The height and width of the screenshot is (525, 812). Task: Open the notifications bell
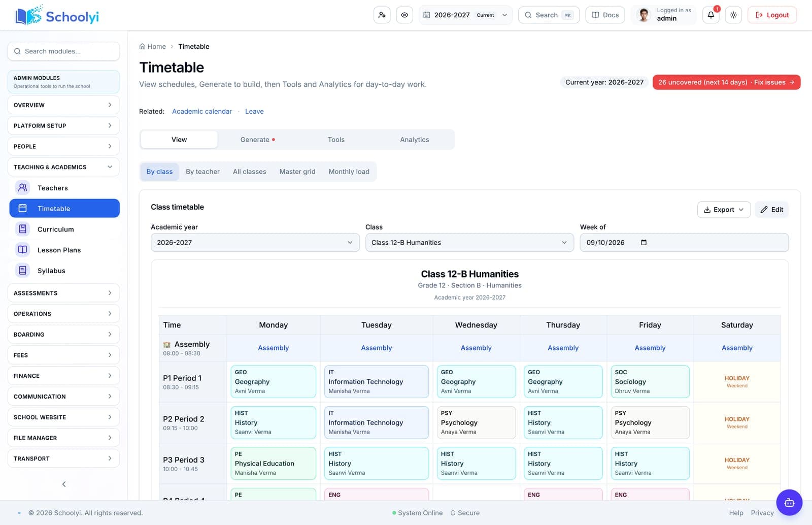[711, 15]
